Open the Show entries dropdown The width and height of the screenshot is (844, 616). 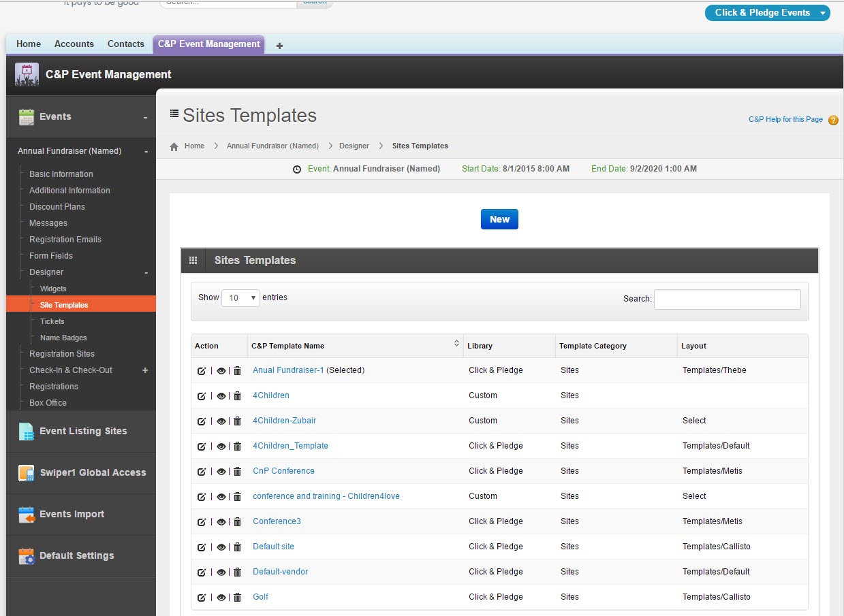240,298
